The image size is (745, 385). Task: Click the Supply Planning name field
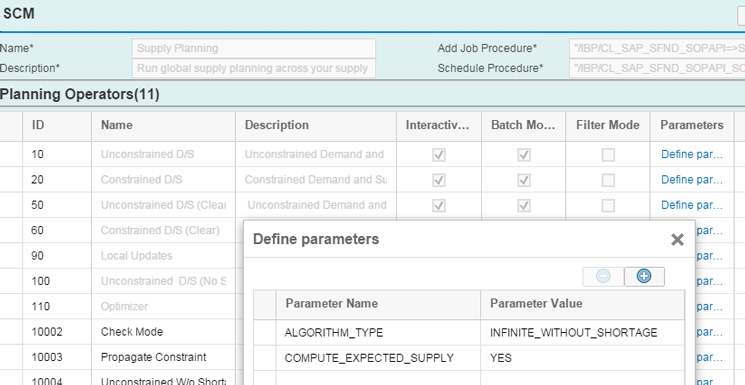(x=254, y=48)
